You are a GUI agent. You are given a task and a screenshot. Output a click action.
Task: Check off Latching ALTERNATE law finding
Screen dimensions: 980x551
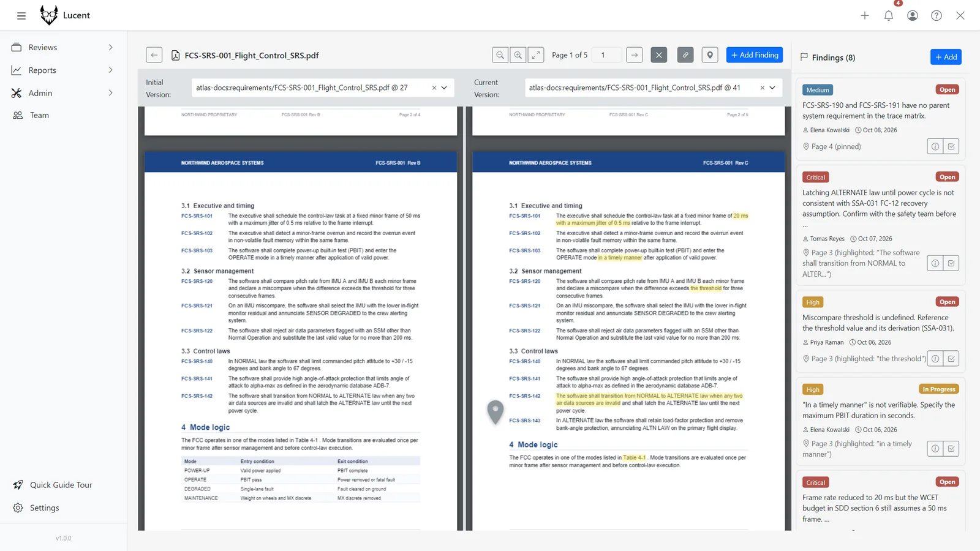[x=951, y=263]
